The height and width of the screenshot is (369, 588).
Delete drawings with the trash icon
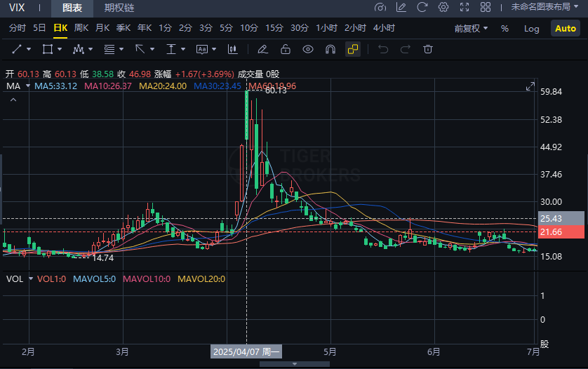(x=427, y=49)
